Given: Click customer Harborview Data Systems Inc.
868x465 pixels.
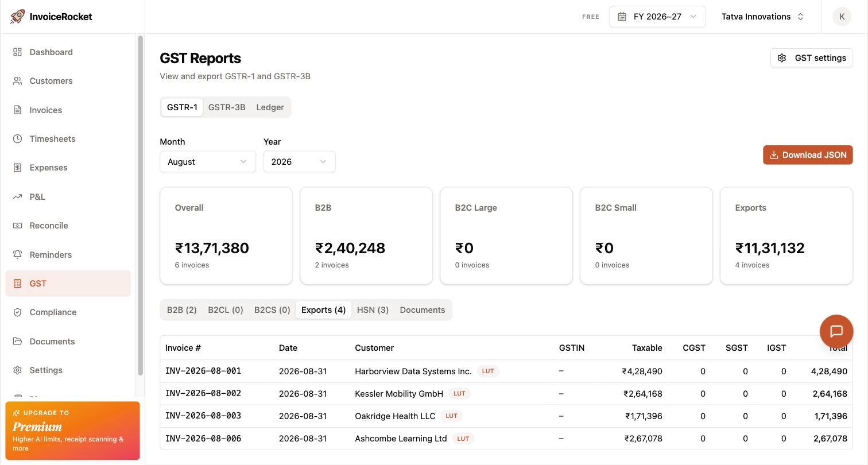Looking at the screenshot, I should click(413, 371).
